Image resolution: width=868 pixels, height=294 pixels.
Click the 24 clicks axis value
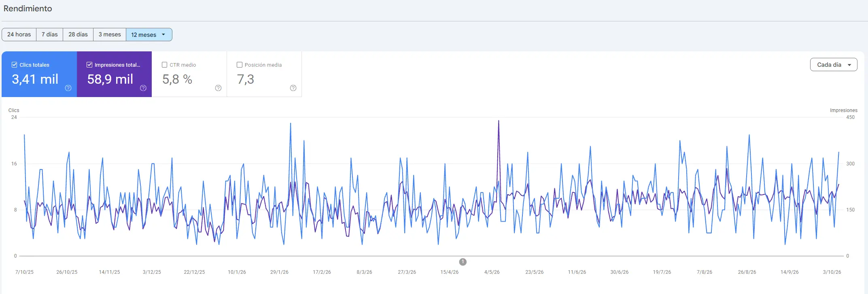pyautogui.click(x=14, y=117)
